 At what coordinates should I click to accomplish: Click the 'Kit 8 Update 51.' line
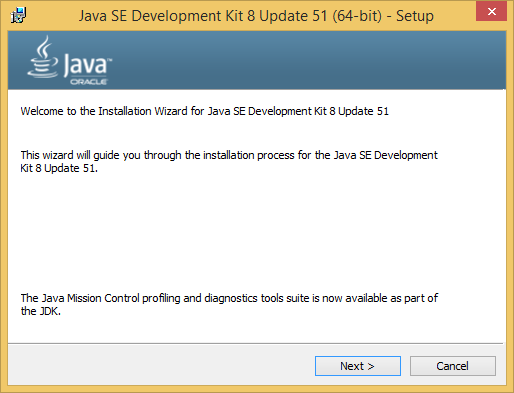pos(59,168)
